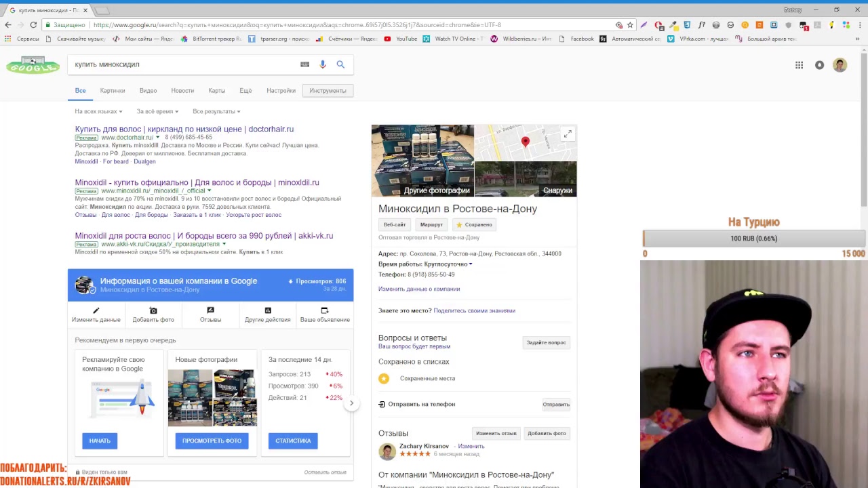The width and height of the screenshot is (868, 488).
Task: Open the 'Снаружи' street view thumbnail
Action: (x=526, y=179)
